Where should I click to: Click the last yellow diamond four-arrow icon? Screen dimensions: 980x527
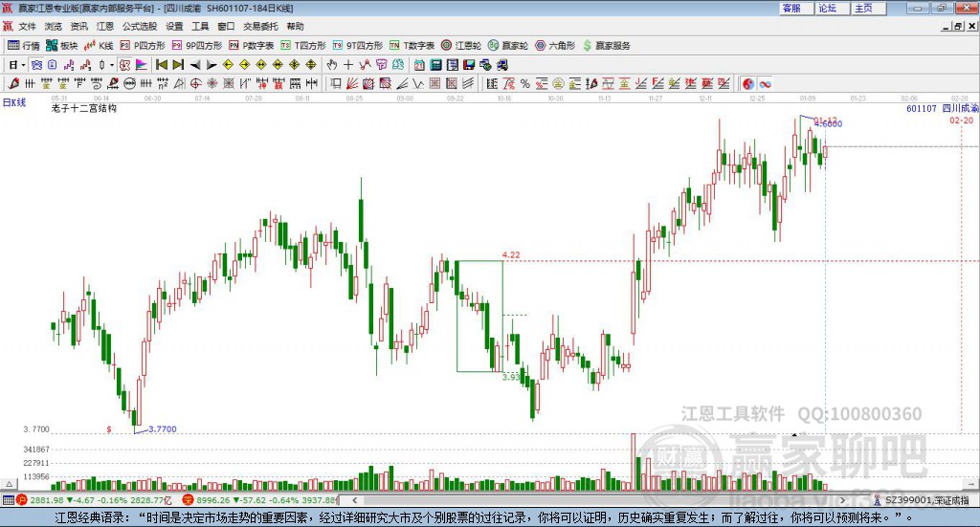coord(311,65)
